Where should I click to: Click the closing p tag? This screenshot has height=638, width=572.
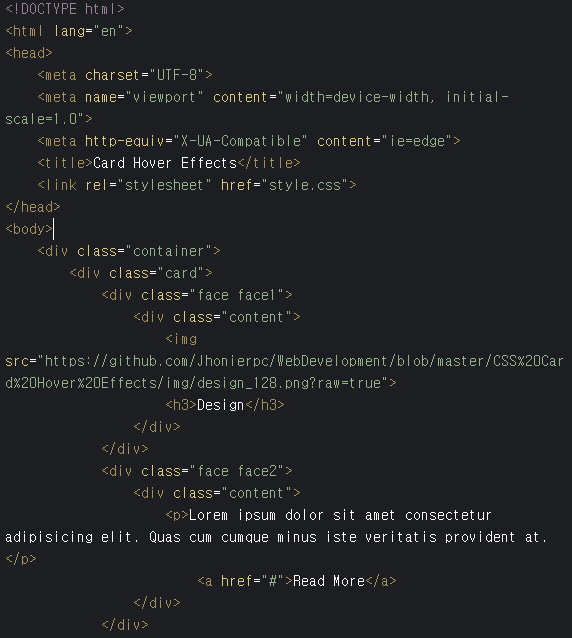[21, 559]
